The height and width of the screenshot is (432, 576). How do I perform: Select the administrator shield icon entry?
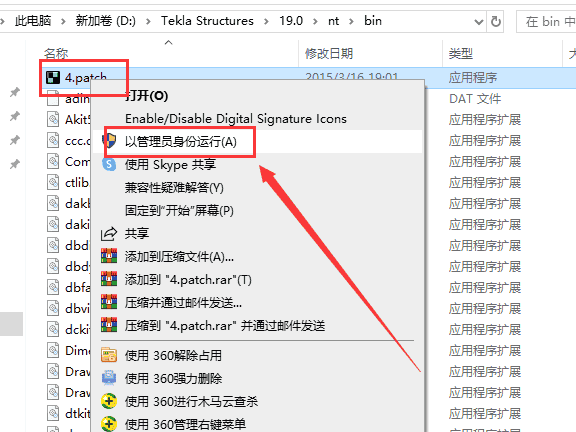point(109,141)
